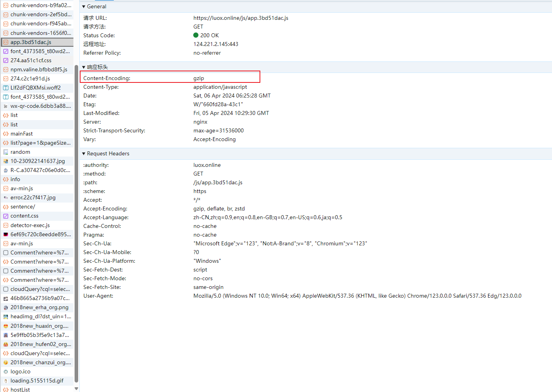Click the icon beside error.22c7f417.jpg
The width and height of the screenshot is (552, 392).
6,197
